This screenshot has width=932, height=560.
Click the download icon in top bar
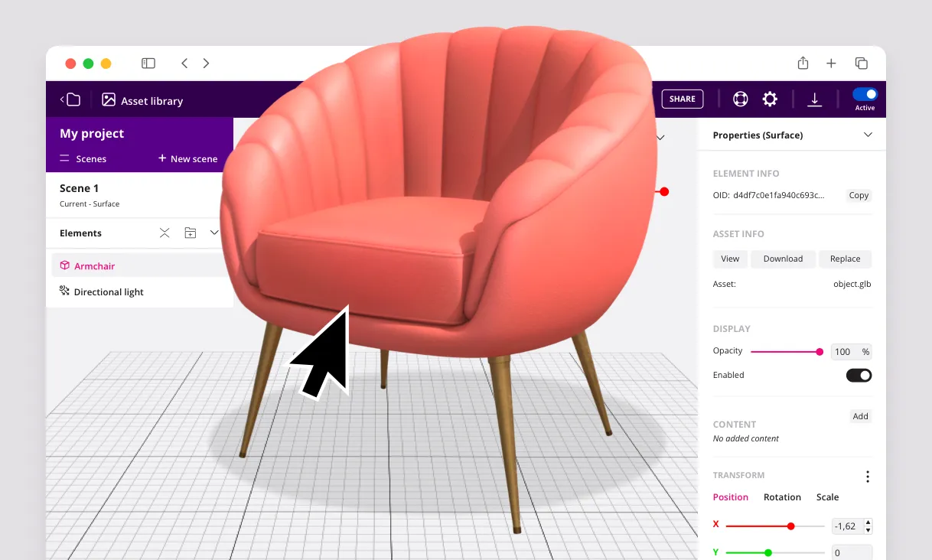(815, 99)
